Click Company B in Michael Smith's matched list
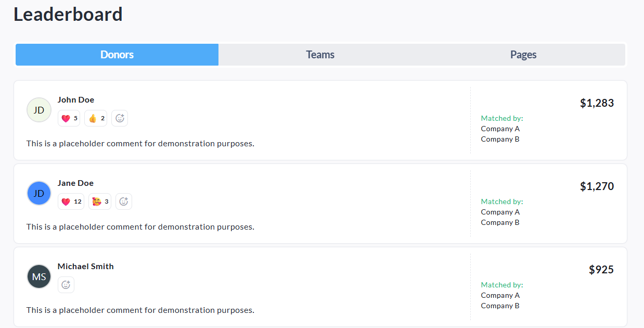The image size is (644, 328). point(500,306)
